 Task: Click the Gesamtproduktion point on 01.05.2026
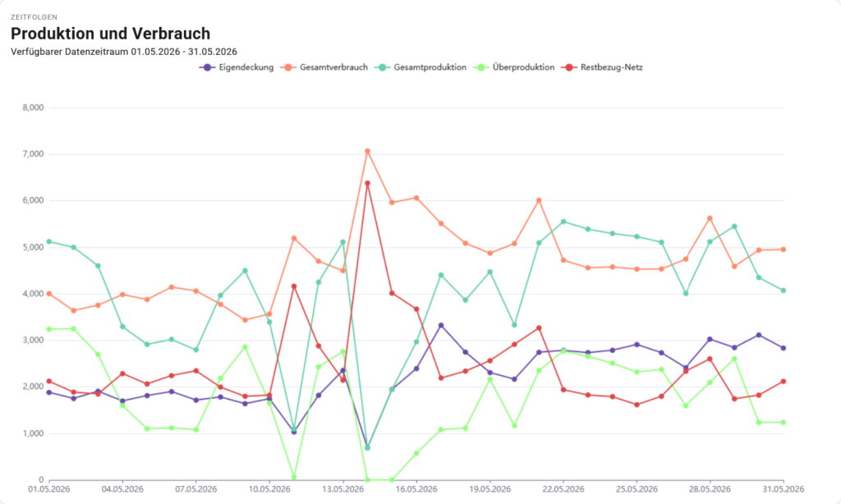coord(49,242)
